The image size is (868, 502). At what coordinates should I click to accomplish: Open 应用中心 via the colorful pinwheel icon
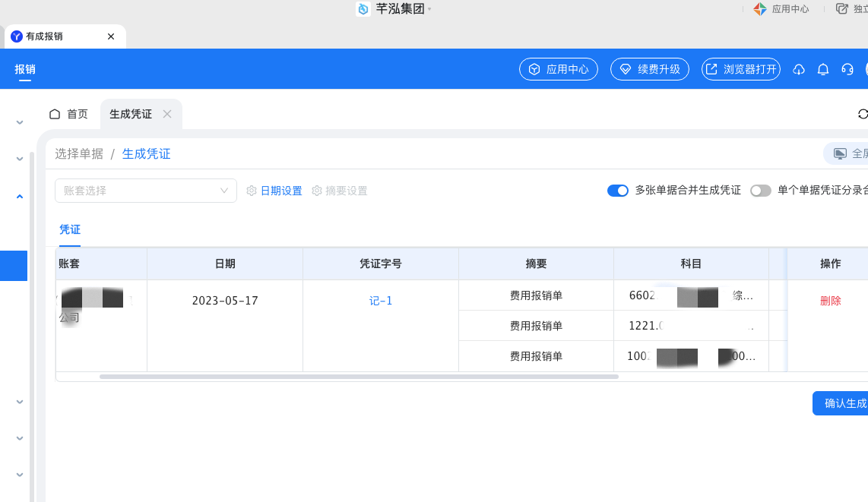click(761, 9)
